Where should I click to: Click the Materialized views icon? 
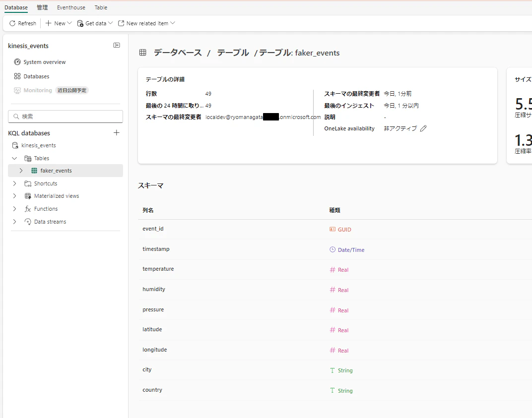point(28,196)
